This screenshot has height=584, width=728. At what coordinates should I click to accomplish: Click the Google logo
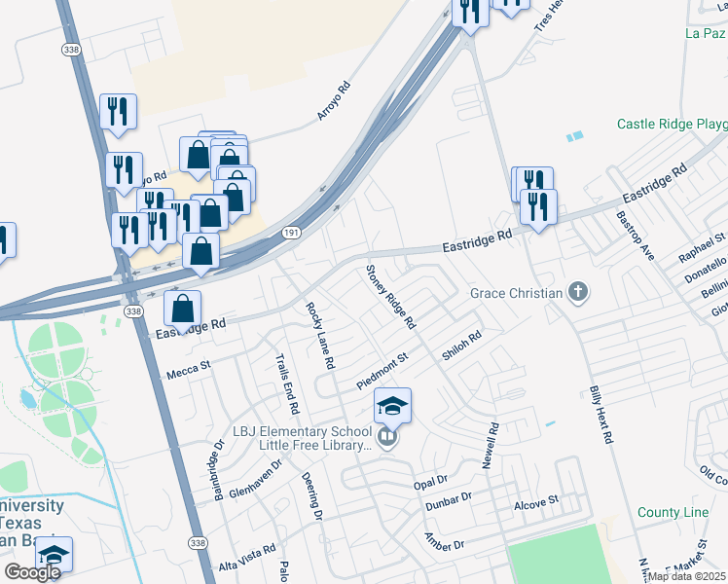click(32, 572)
